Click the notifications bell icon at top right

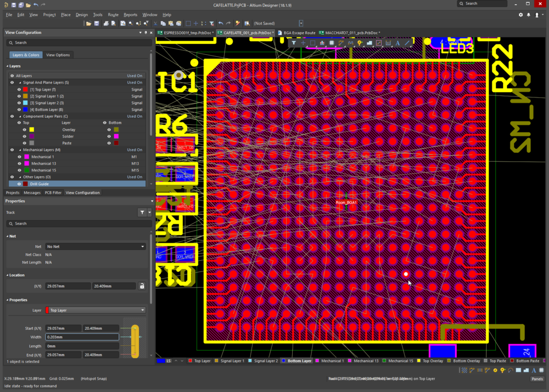529,15
